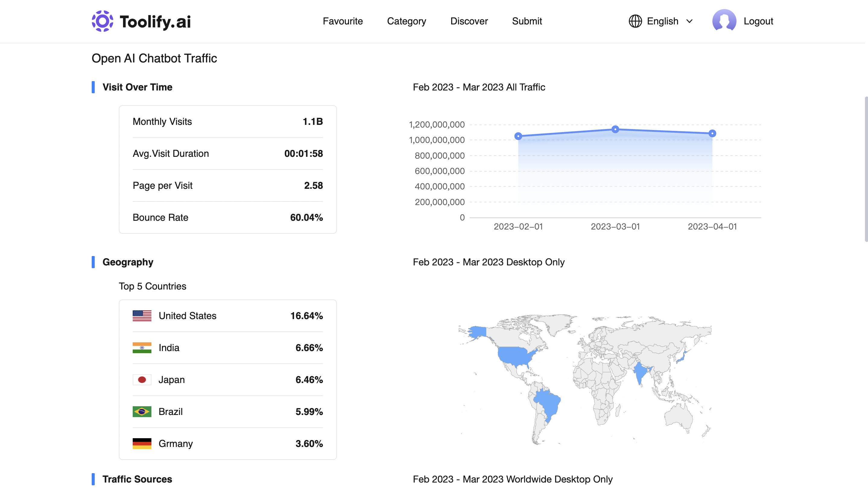The width and height of the screenshot is (868, 494).
Task: Open the Category menu item
Action: tap(406, 21)
